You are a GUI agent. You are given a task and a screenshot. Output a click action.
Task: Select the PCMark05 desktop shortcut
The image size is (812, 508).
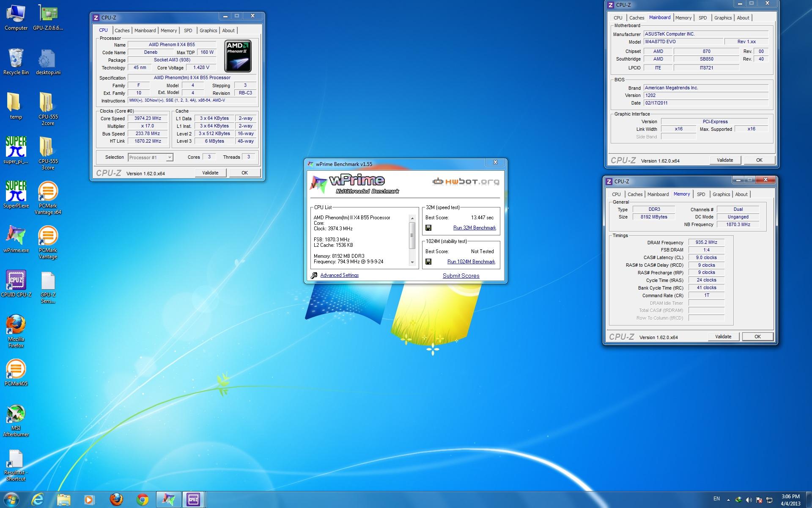(x=16, y=373)
